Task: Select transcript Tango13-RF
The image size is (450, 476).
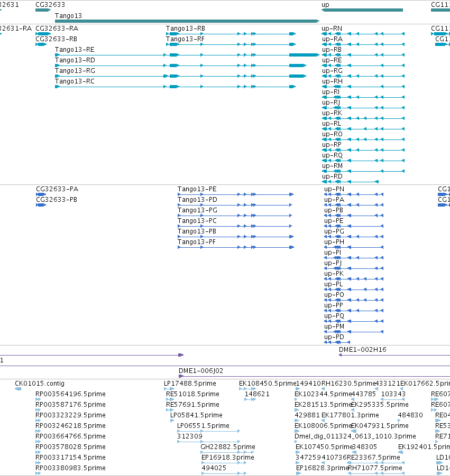Action: pyautogui.click(x=185, y=39)
